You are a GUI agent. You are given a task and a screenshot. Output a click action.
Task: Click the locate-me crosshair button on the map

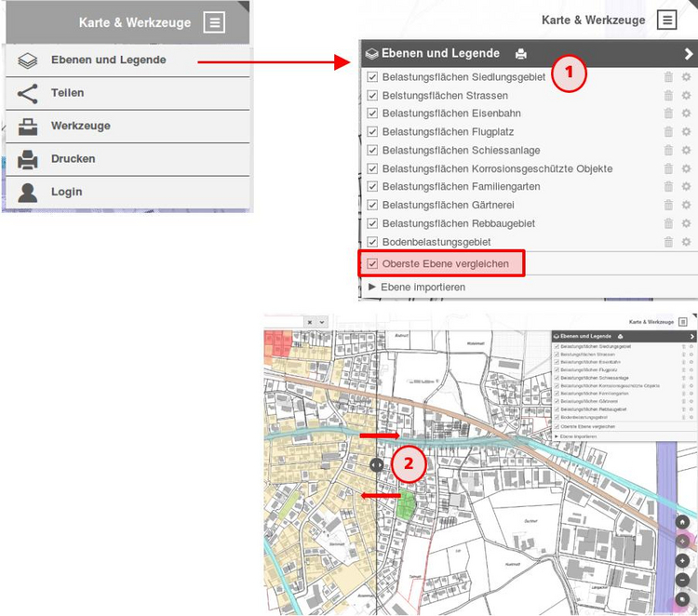tap(682, 542)
